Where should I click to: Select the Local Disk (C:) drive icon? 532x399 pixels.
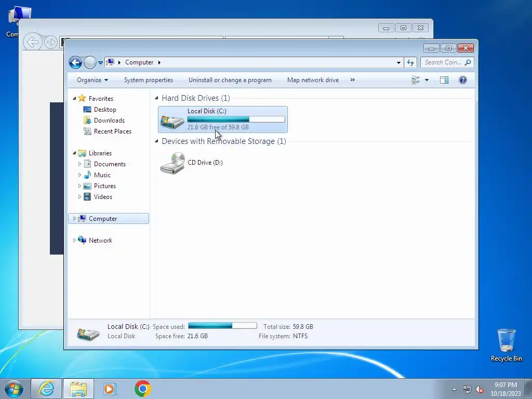[x=172, y=122]
